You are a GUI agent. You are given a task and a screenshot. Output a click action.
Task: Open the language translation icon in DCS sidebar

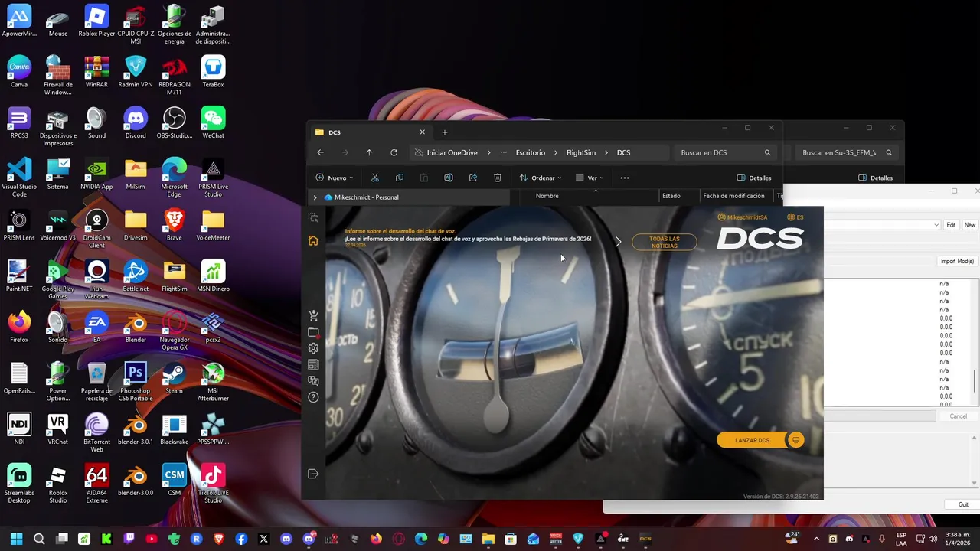313,381
